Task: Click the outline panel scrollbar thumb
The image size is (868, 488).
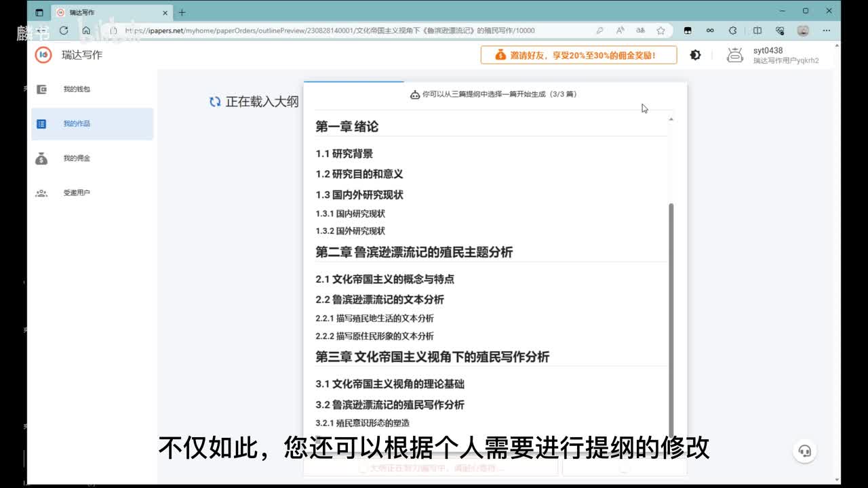Action: click(x=671, y=319)
